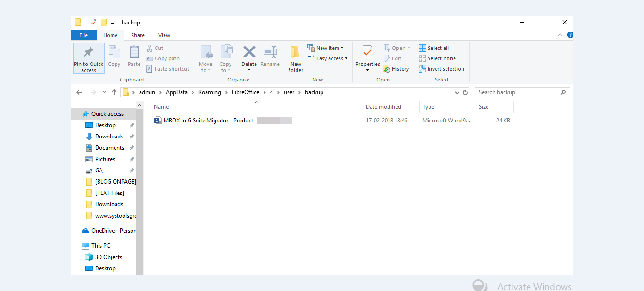Open the Move to command
The image size is (644, 291).
coord(206,58)
